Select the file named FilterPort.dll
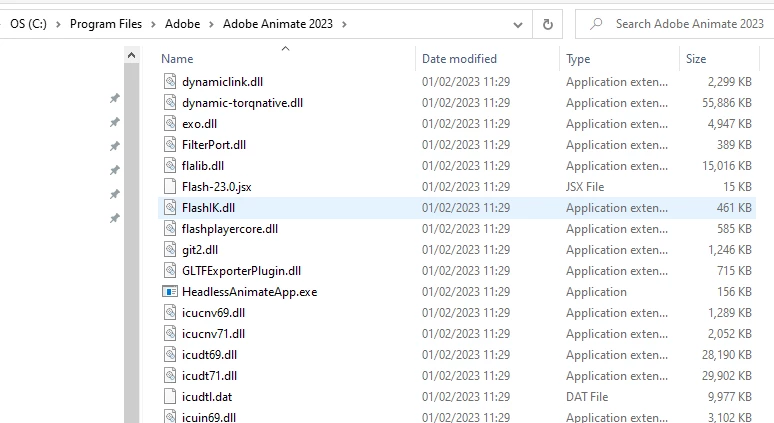The width and height of the screenshot is (774, 423). click(214, 145)
